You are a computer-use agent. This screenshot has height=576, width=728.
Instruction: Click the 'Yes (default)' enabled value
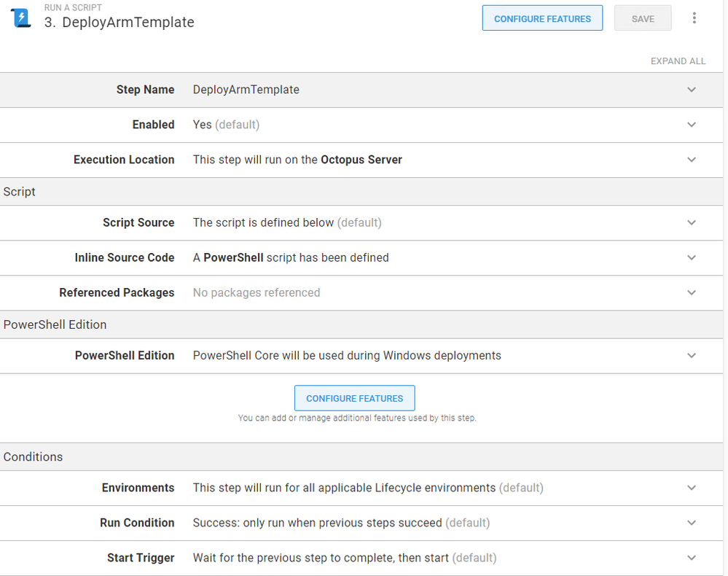[226, 125]
